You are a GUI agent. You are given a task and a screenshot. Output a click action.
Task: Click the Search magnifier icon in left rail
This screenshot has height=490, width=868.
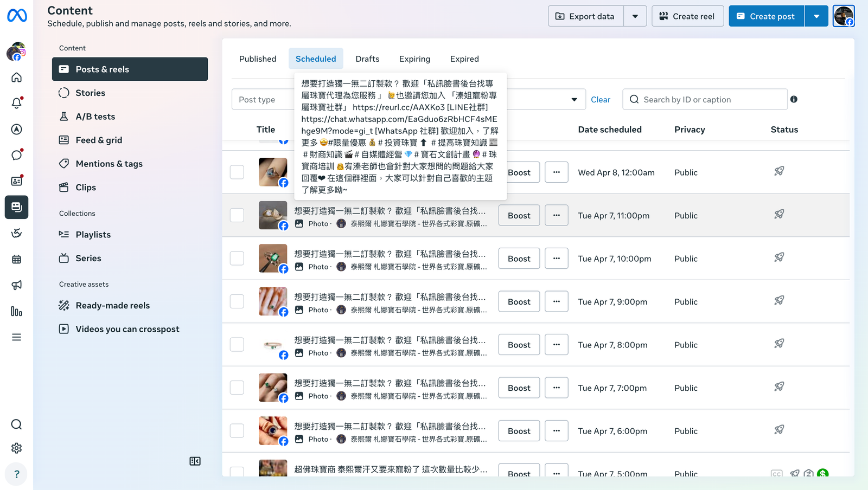17,424
